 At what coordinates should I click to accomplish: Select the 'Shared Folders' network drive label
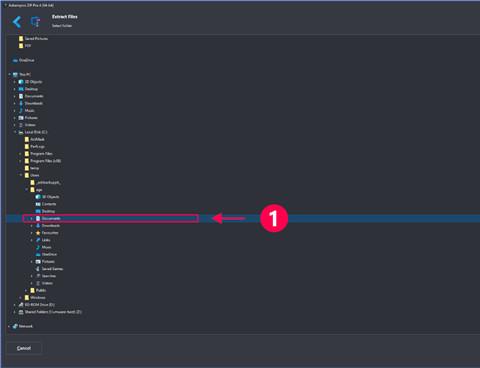(53, 312)
